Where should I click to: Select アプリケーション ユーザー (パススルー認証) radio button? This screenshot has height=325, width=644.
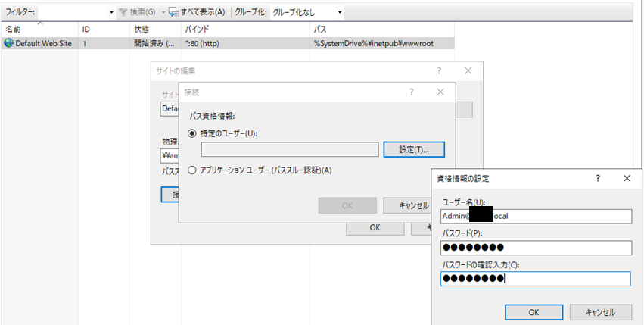(x=191, y=170)
